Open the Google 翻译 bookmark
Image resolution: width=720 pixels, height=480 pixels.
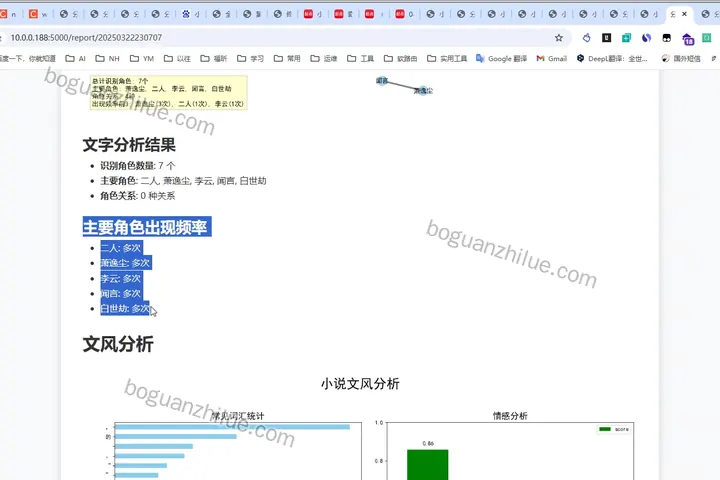point(501,58)
